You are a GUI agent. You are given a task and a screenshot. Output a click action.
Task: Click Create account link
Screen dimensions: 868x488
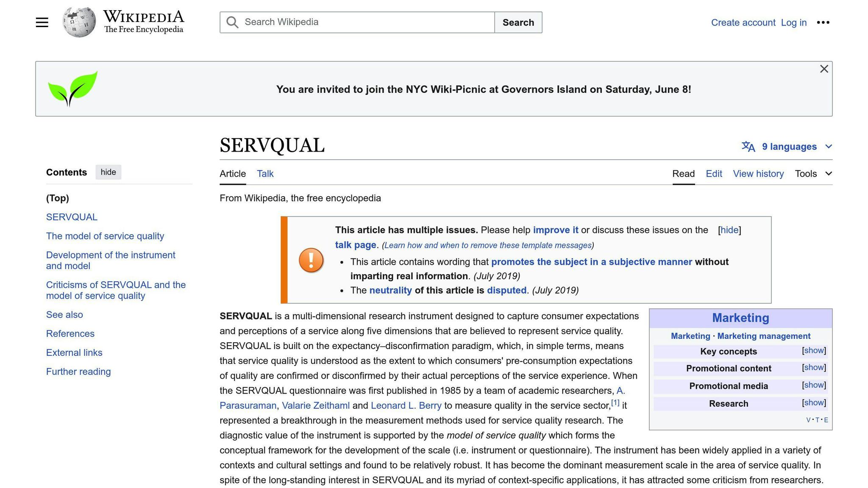[743, 22]
